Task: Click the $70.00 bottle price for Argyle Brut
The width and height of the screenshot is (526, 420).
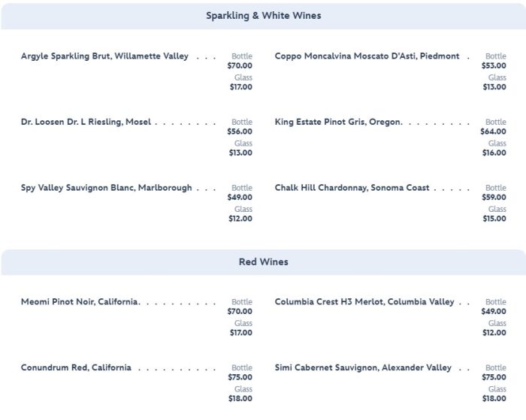Action: click(x=240, y=66)
